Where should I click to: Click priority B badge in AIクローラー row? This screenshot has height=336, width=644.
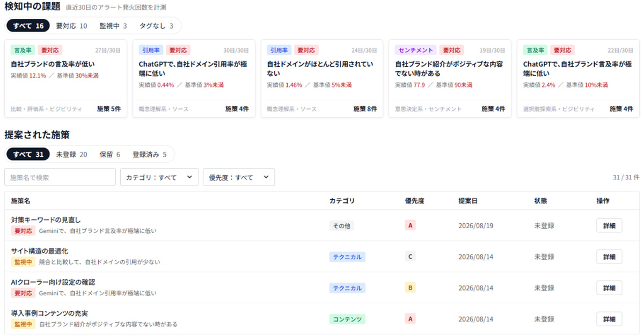point(411,288)
